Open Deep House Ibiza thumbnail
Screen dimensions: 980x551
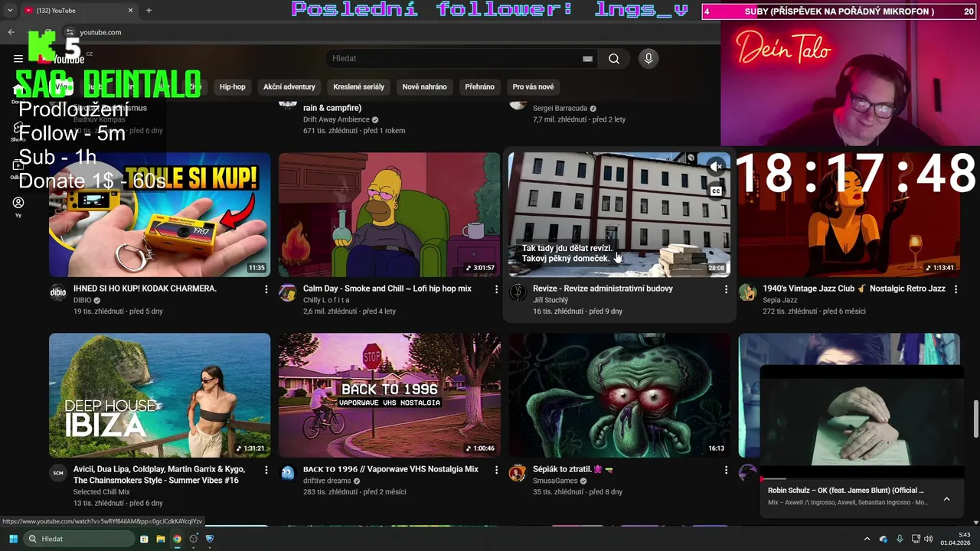point(160,395)
